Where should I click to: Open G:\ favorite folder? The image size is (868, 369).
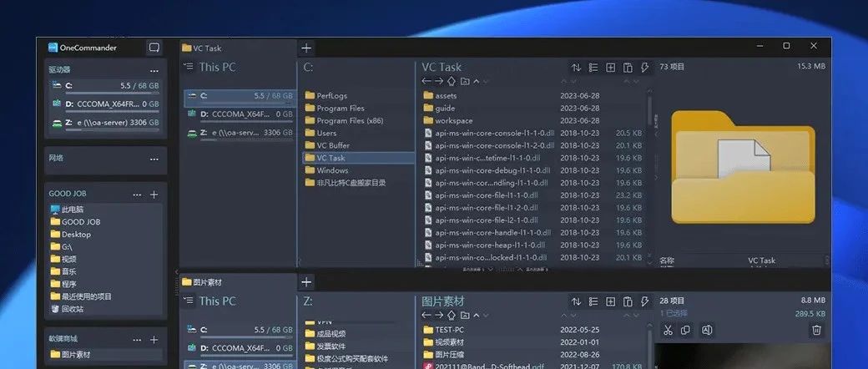point(62,247)
